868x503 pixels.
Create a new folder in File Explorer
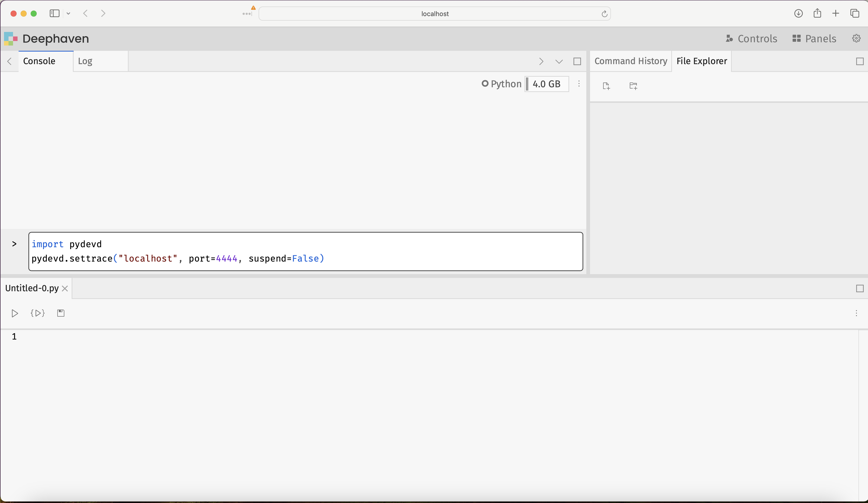pos(633,86)
